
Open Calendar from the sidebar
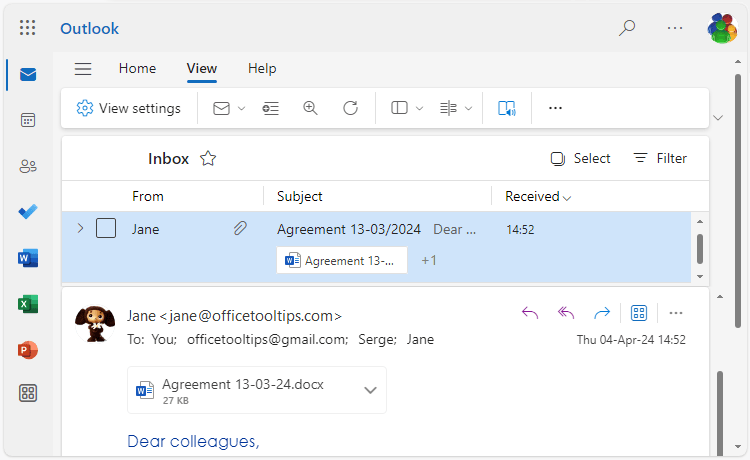tap(28, 120)
